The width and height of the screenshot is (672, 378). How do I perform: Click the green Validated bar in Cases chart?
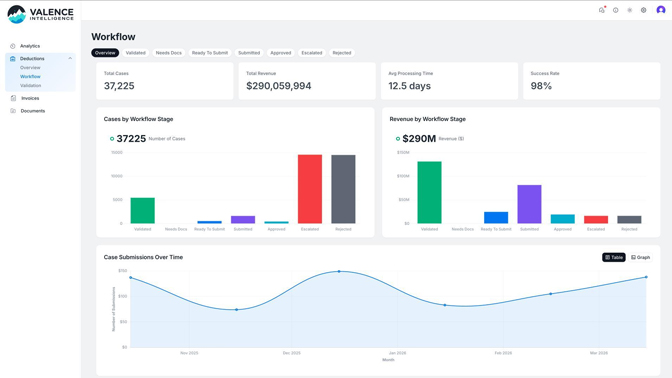143,210
